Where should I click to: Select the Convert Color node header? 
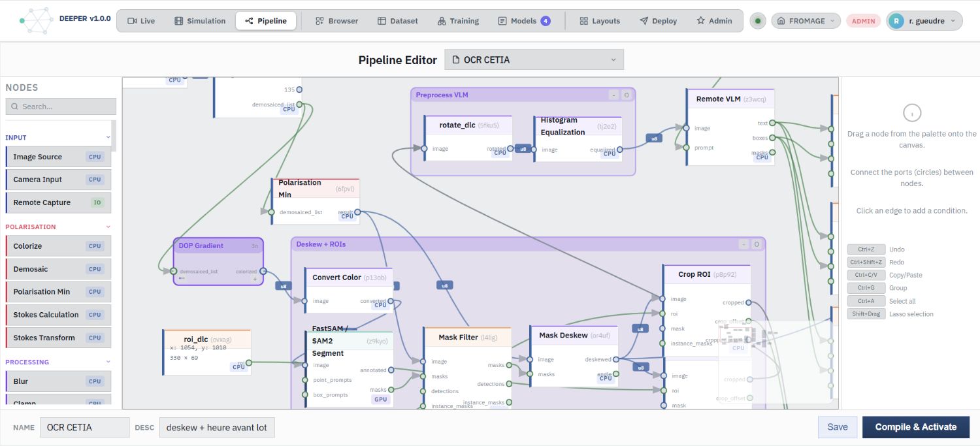[x=349, y=278]
